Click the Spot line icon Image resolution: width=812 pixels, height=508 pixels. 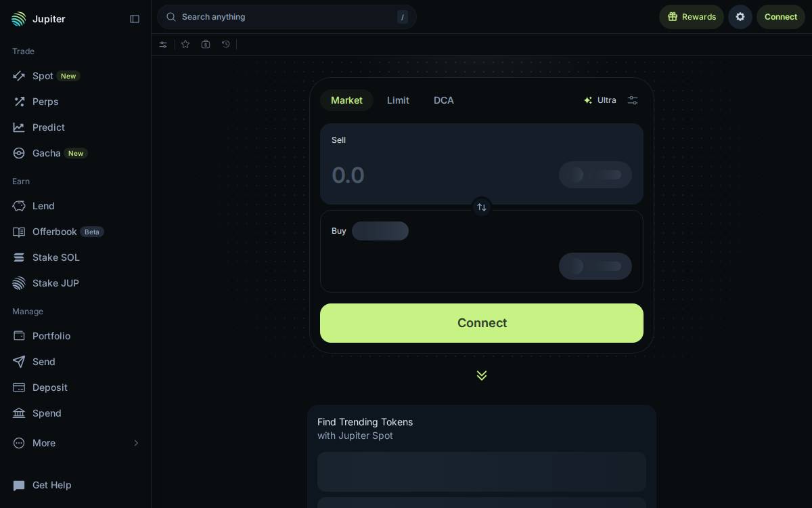(x=19, y=76)
